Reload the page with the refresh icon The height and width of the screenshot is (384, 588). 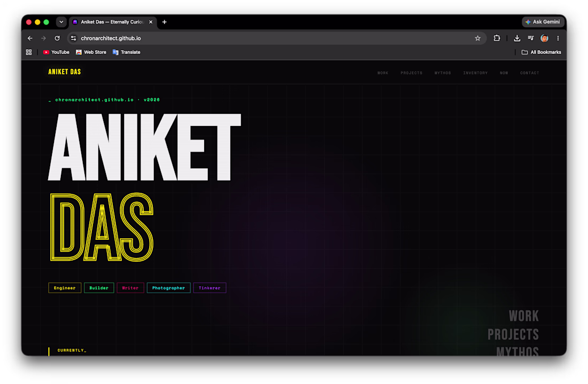click(57, 38)
